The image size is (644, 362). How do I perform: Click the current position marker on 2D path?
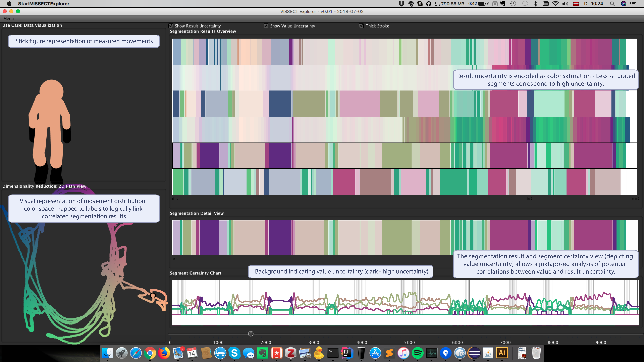pyautogui.click(x=153, y=296)
